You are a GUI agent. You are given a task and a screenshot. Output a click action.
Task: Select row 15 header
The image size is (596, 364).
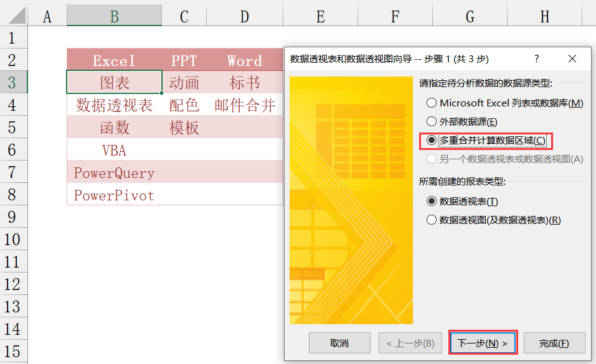14,351
